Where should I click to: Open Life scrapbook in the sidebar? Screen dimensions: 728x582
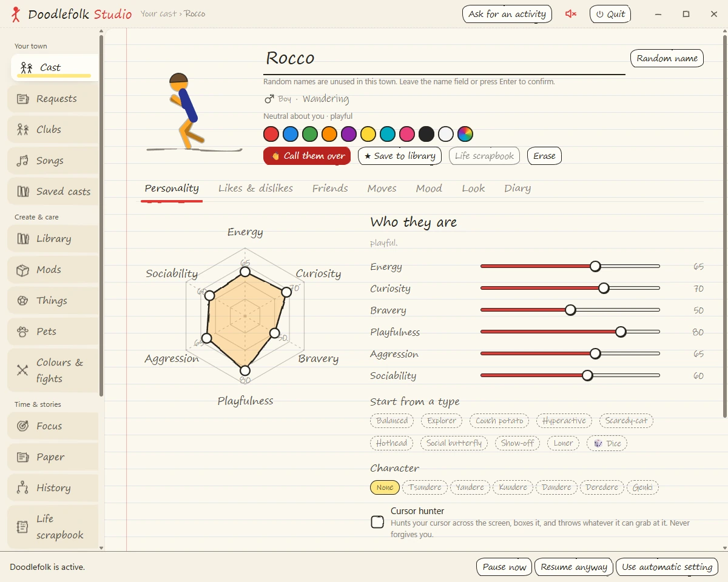coord(53,527)
